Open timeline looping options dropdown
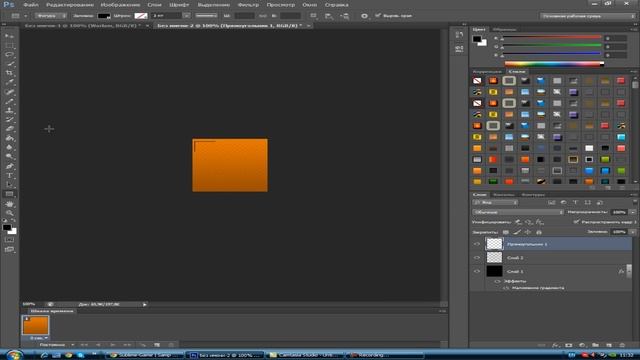Image resolution: width=640 pixels, height=360 pixels. (x=57, y=345)
